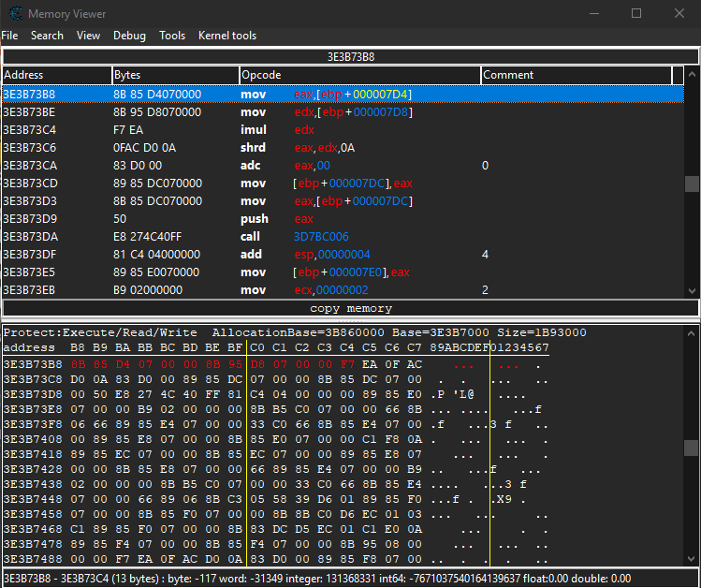Select the row at address 3E3B73CD

[343, 184]
